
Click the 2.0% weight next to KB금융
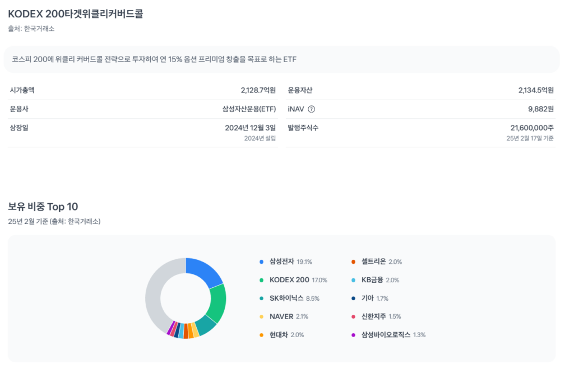[x=392, y=280]
